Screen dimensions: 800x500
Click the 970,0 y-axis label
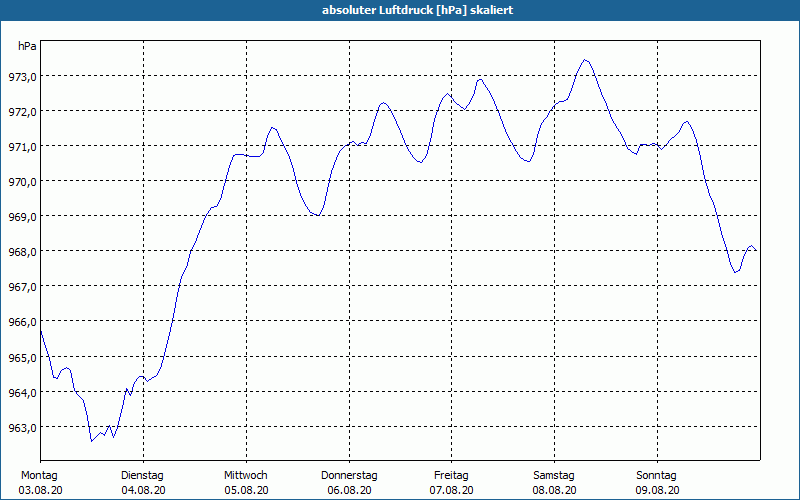click(x=22, y=182)
